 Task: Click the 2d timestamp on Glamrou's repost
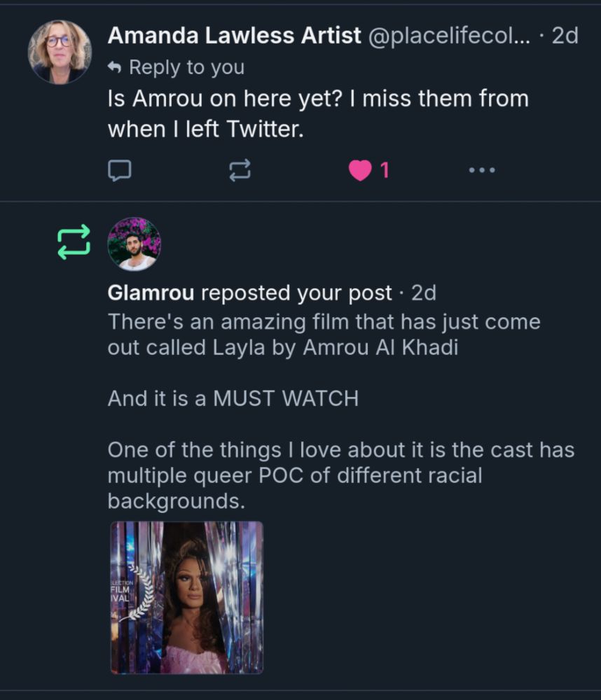pyautogui.click(x=424, y=293)
